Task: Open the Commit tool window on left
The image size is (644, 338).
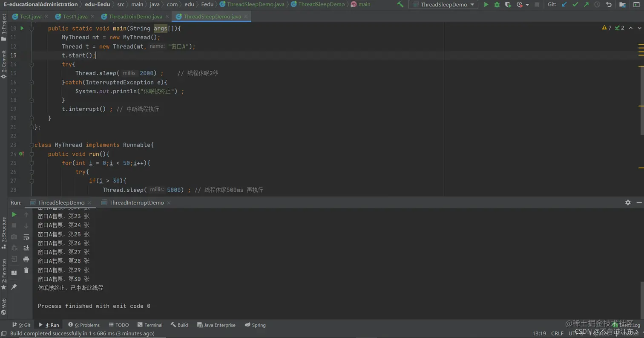Action: click(x=4, y=64)
